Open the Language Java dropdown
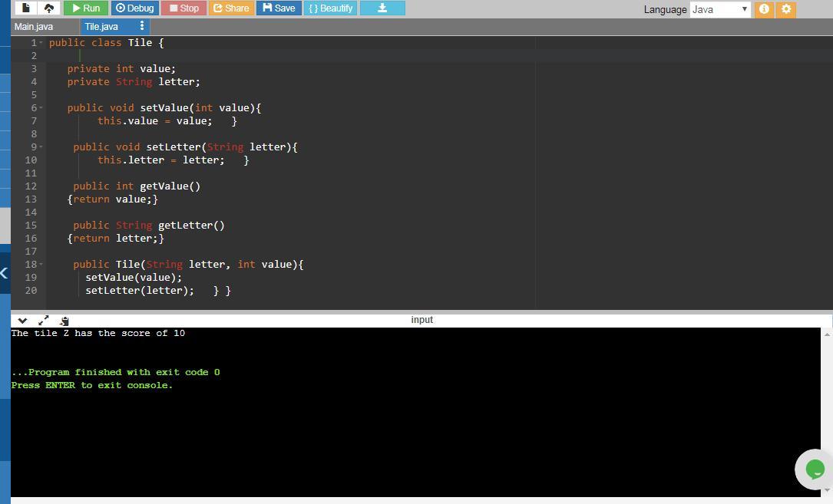 (x=720, y=9)
